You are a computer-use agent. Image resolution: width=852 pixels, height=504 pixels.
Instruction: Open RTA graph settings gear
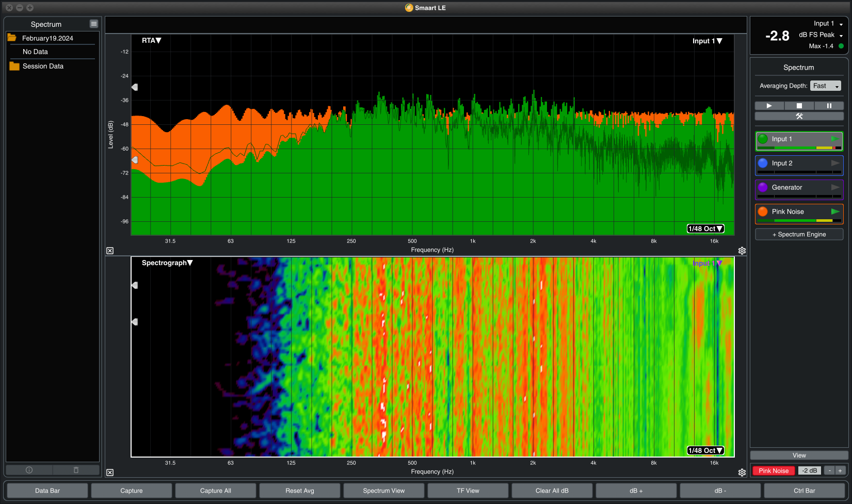point(742,251)
